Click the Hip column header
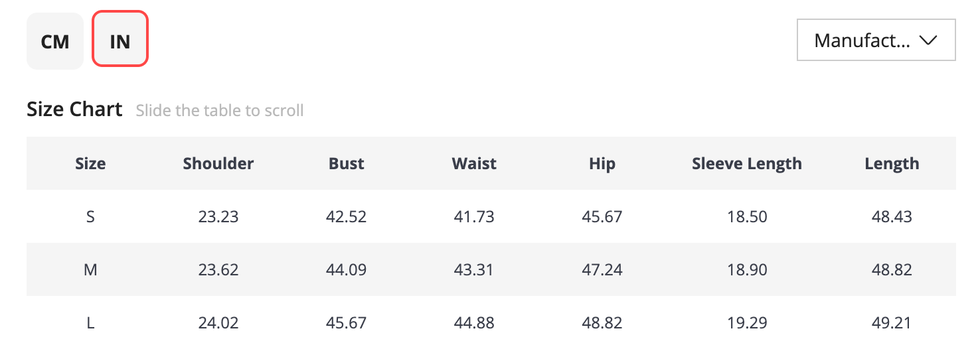This screenshot has width=980, height=349. pos(602,163)
